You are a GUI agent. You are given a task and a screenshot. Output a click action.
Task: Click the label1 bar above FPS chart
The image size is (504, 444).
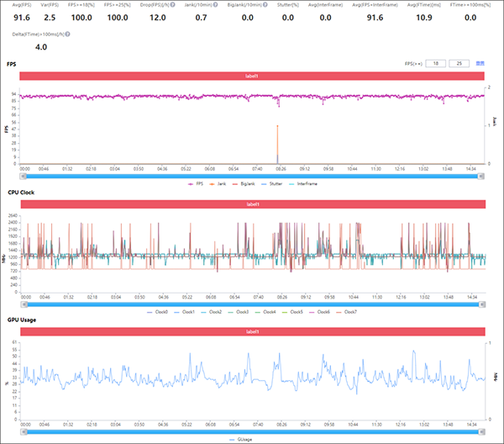(253, 77)
